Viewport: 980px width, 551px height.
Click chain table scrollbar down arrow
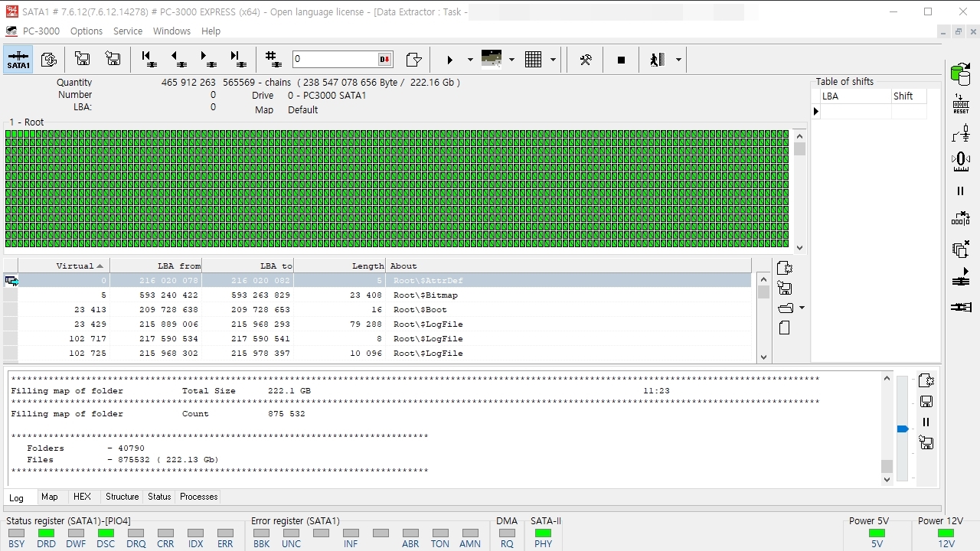point(763,357)
